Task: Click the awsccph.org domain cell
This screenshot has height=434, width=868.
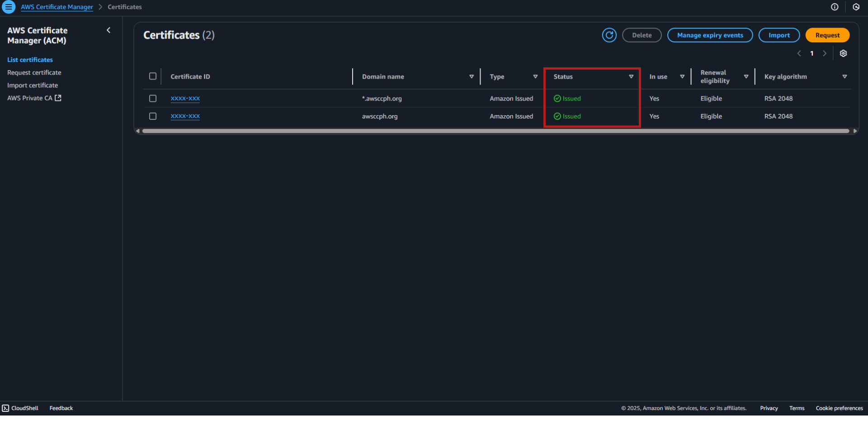Action: pyautogui.click(x=380, y=116)
